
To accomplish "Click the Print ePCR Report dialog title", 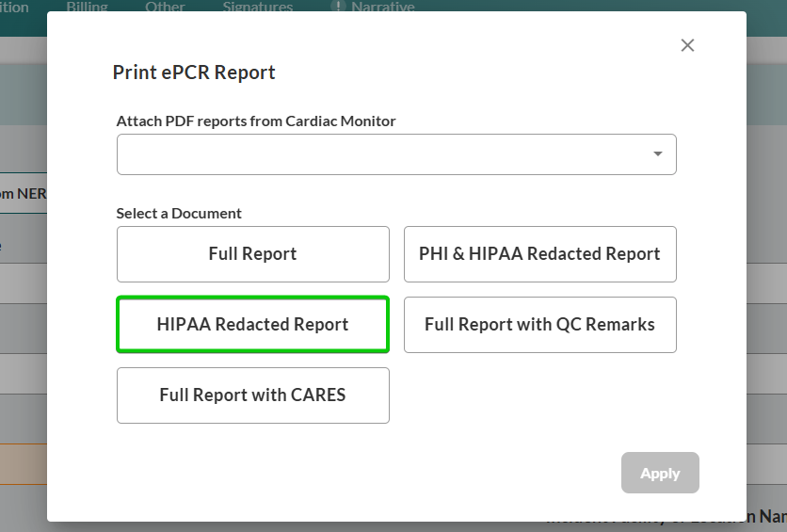I will pyautogui.click(x=194, y=73).
